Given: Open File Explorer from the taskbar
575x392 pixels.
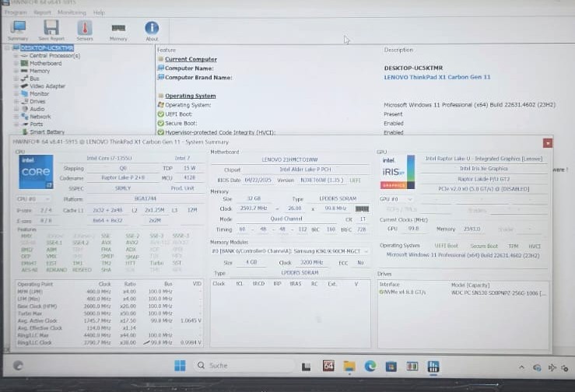Looking at the screenshot, I should point(349,366).
